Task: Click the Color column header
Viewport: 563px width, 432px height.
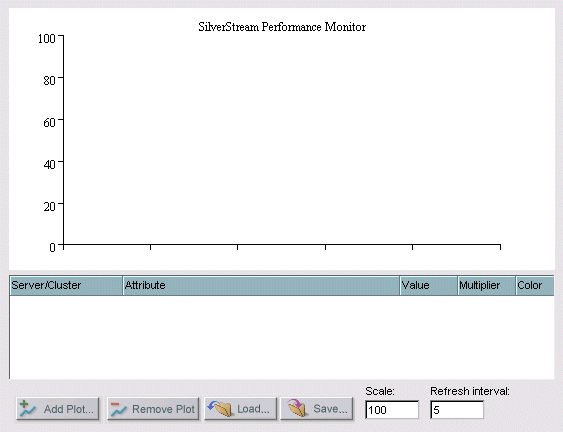Action: [x=535, y=285]
